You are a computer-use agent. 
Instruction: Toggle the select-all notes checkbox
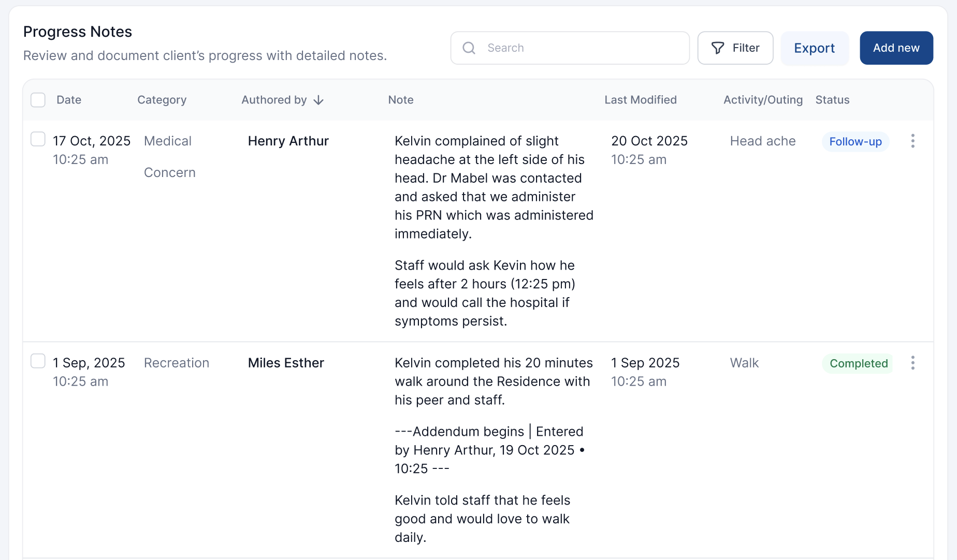click(x=38, y=100)
